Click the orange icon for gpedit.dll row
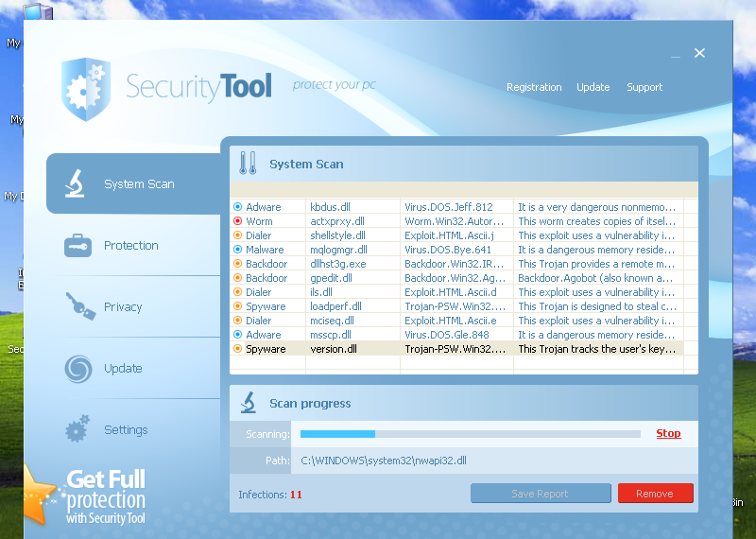 tap(238, 278)
